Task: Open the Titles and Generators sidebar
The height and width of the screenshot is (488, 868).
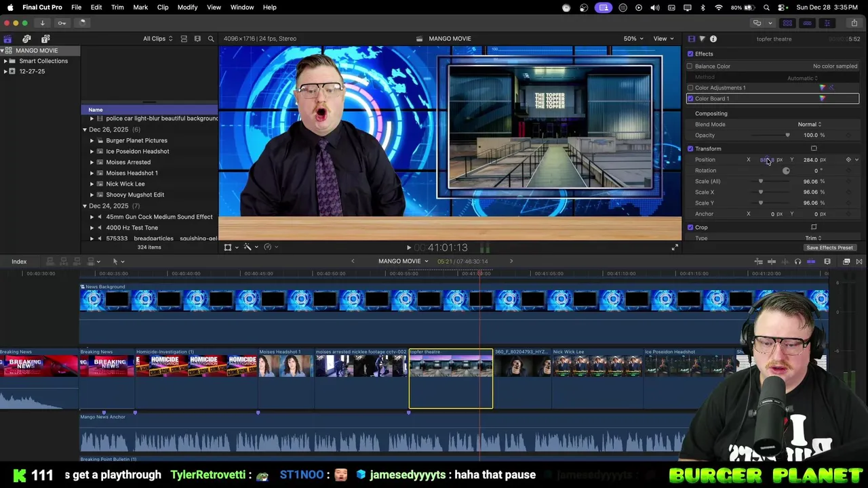Action: pos(45,39)
